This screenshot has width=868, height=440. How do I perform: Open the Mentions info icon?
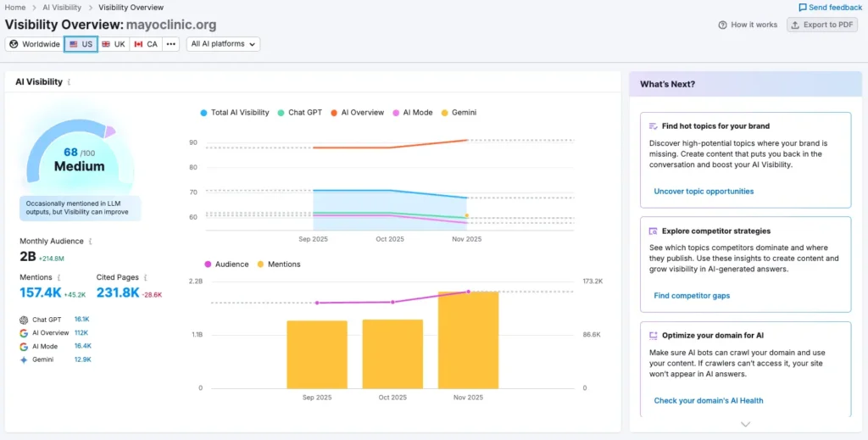pyautogui.click(x=59, y=277)
